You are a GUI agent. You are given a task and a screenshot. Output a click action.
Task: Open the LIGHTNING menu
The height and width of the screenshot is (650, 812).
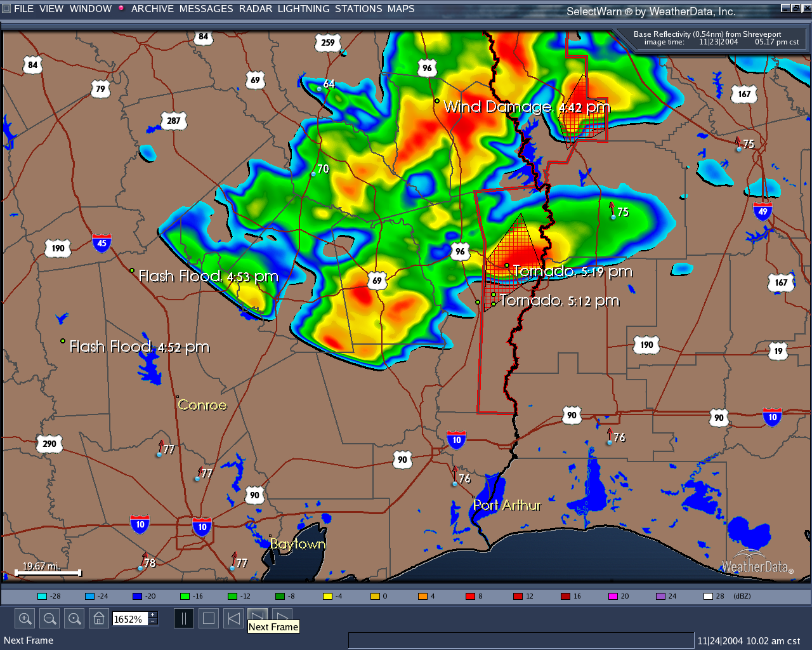point(303,9)
